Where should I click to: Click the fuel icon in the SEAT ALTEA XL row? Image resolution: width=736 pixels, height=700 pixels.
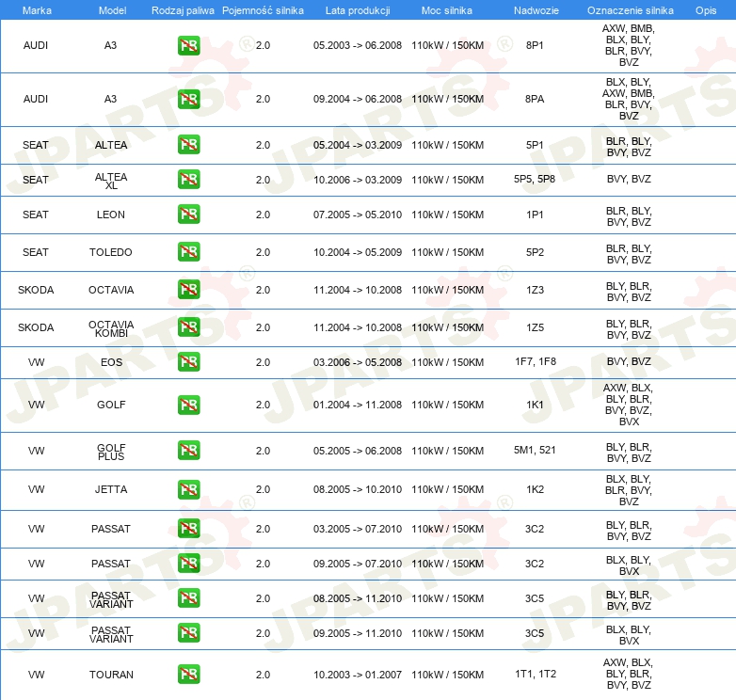pyautogui.click(x=188, y=179)
